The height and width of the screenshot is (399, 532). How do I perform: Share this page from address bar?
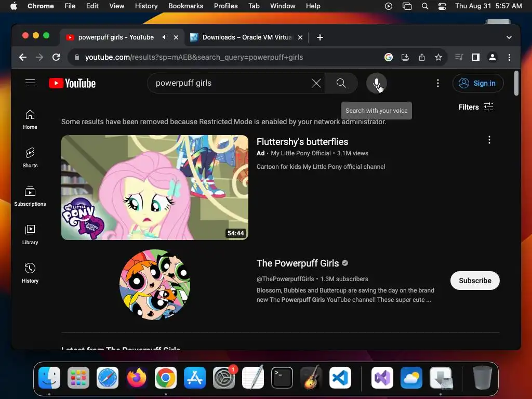pyautogui.click(x=421, y=57)
